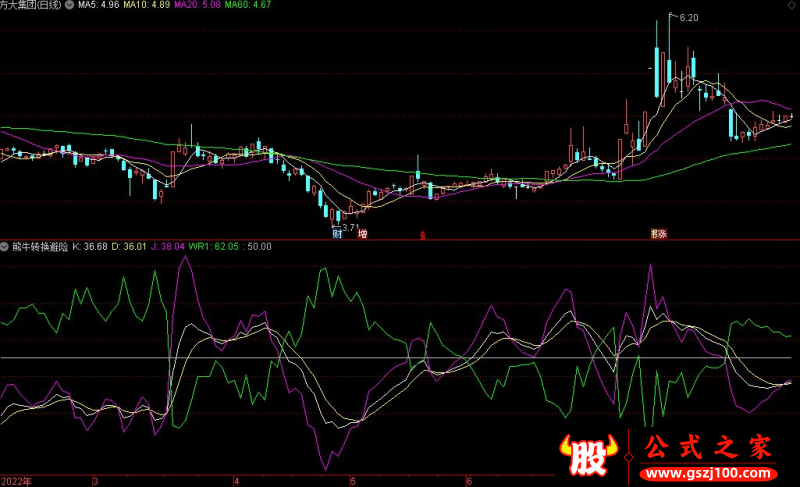Click the red $ dividend marker
The image size is (800, 487).
pyautogui.click(x=422, y=235)
